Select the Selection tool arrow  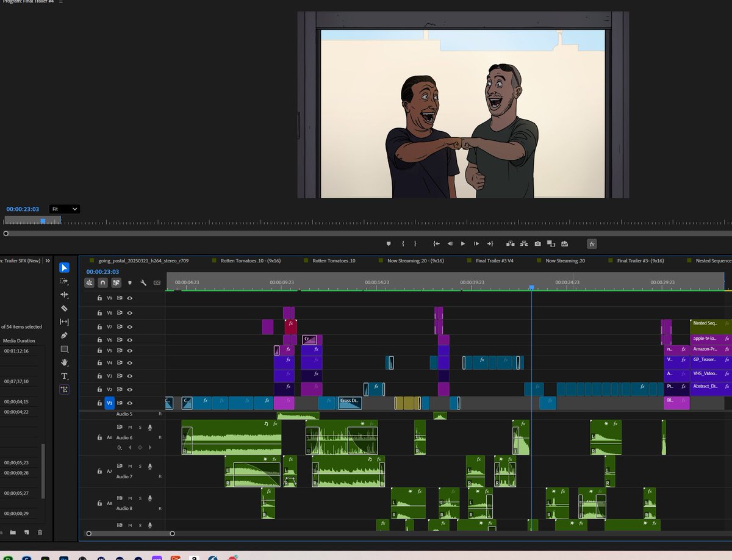(64, 268)
